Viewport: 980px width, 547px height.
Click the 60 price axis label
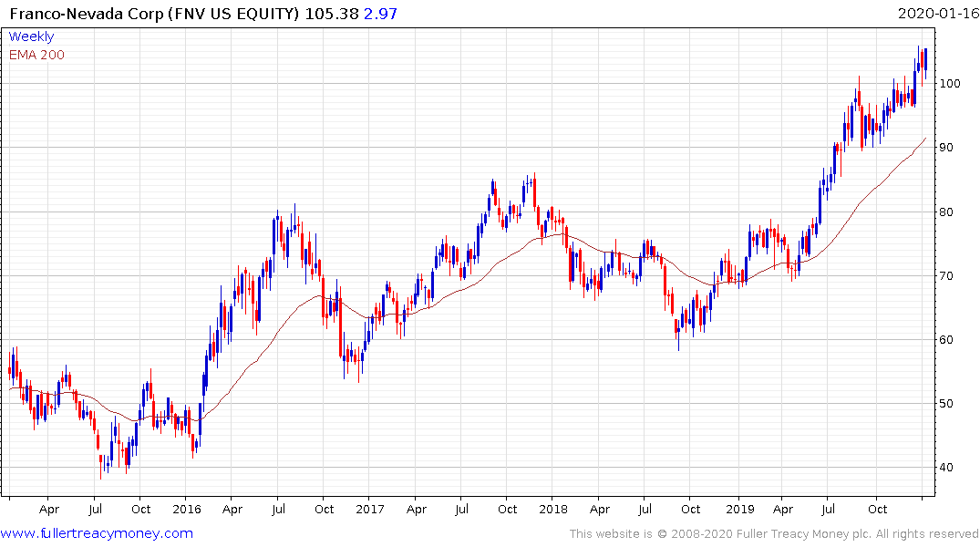point(946,340)
